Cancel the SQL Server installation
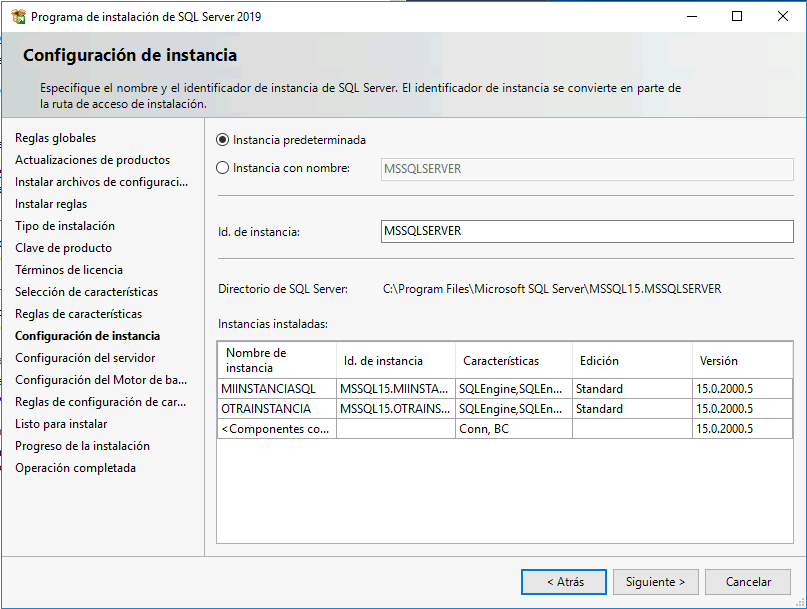This screenshot has width=807, height=609. (748, 582)
